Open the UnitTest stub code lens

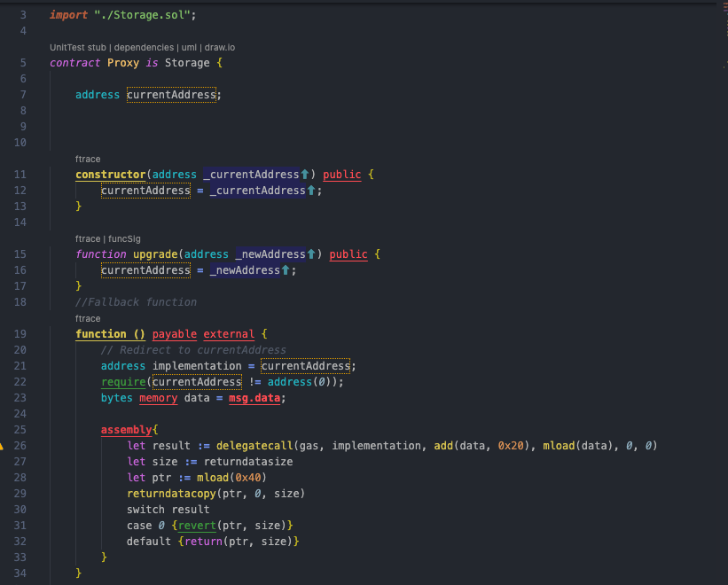coord(77,47)
